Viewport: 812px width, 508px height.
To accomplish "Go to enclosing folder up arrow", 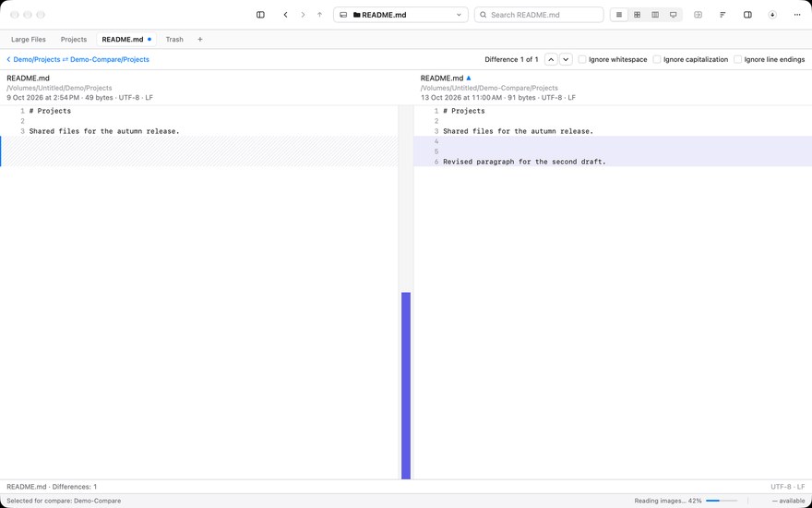I will [x=319, y=15].
